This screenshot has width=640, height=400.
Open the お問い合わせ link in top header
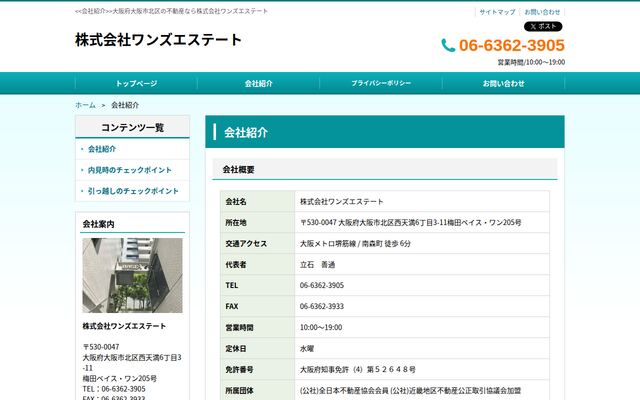point(542,12)
